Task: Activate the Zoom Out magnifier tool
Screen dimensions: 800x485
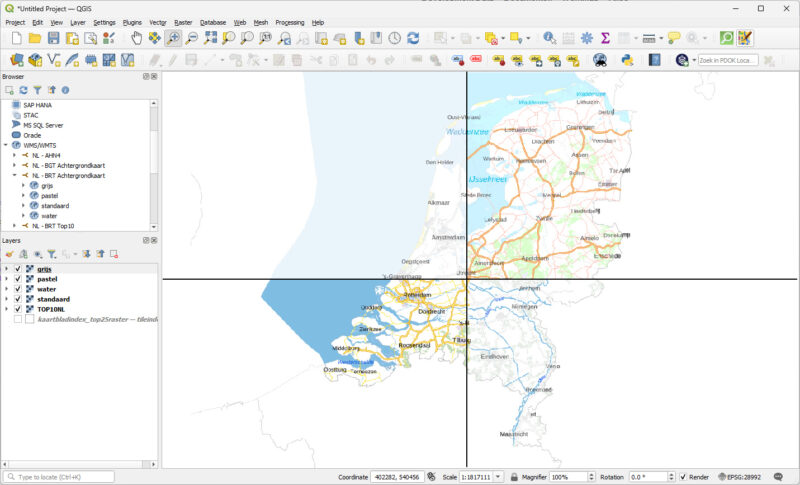Action: [192, 38]
